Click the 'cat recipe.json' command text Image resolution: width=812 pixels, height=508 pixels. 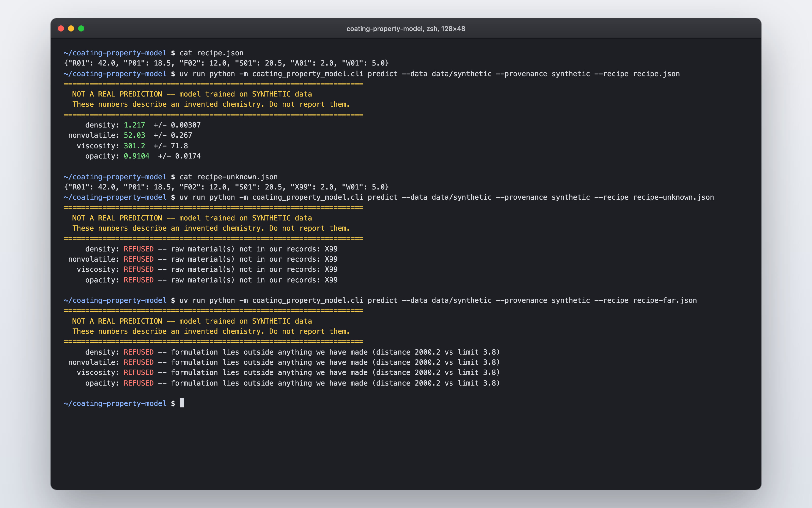211,53
